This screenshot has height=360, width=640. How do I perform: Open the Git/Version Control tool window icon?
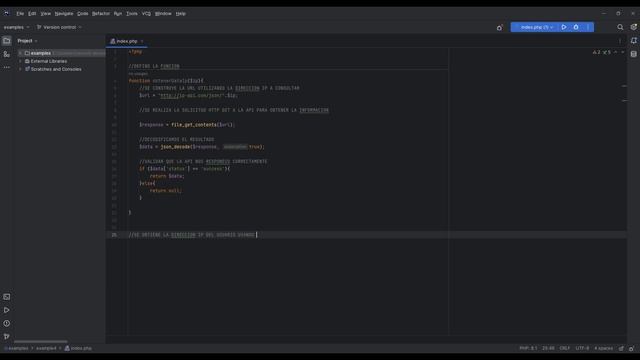(x=7, y=336)
